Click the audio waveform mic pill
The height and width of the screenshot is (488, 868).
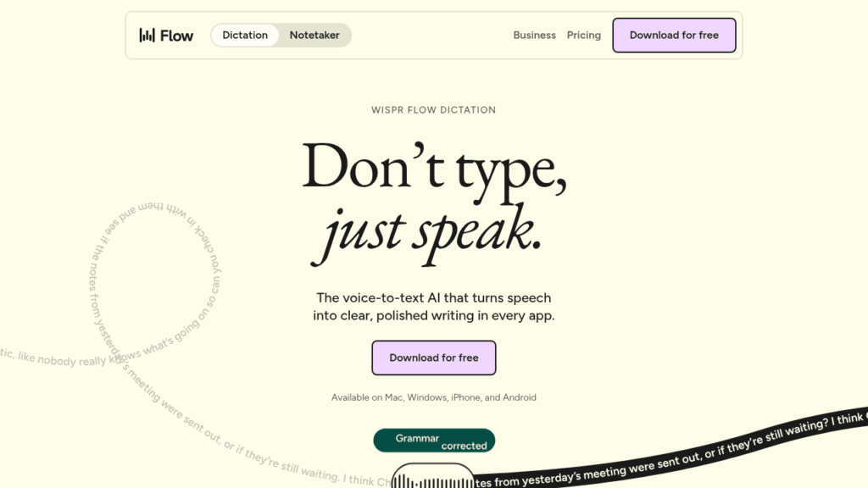433,476
